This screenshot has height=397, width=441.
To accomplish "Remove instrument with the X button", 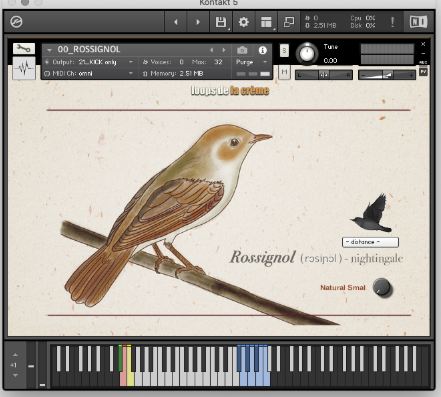I will pyautogui.click(x=423, y=44).
